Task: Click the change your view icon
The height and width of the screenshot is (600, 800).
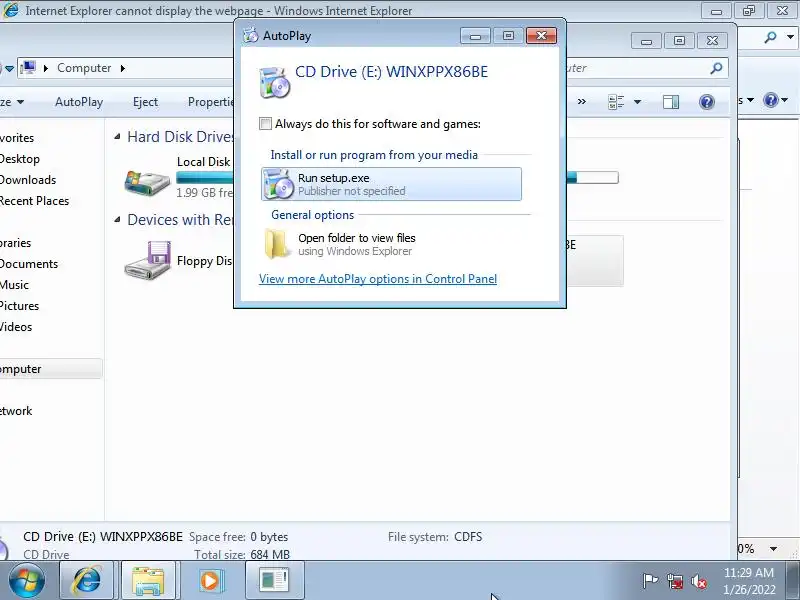Action: click(x=616, y=102)
